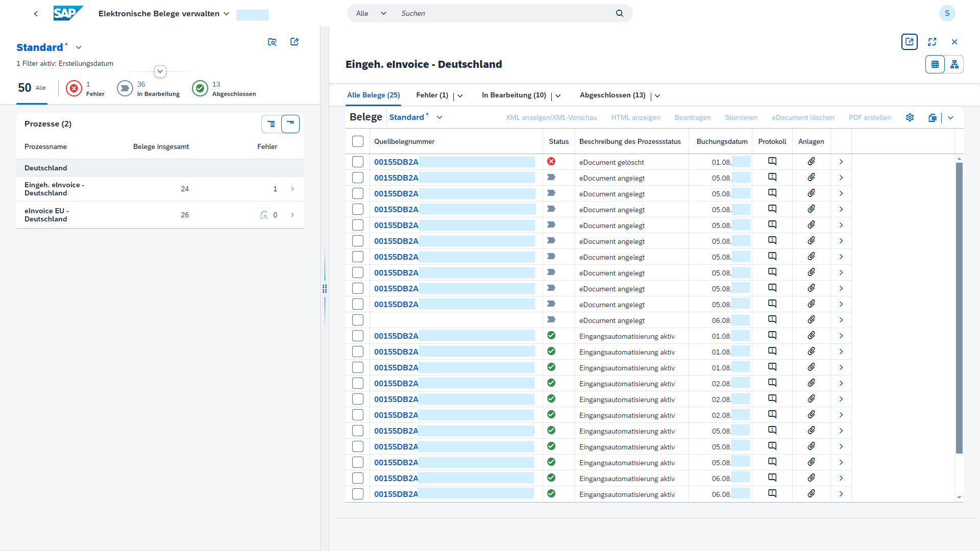980x551 pixels.
Task: Check the row with eDocument gelöscht status
Action: (358, 162)
